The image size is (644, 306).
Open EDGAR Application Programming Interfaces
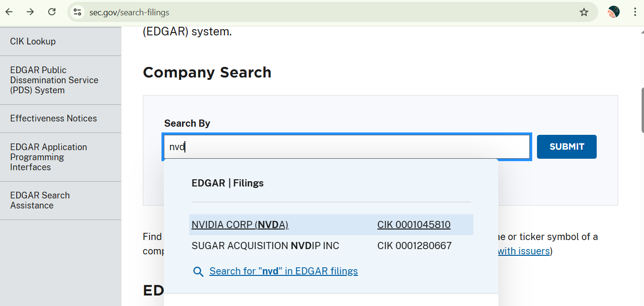point(48,157)
